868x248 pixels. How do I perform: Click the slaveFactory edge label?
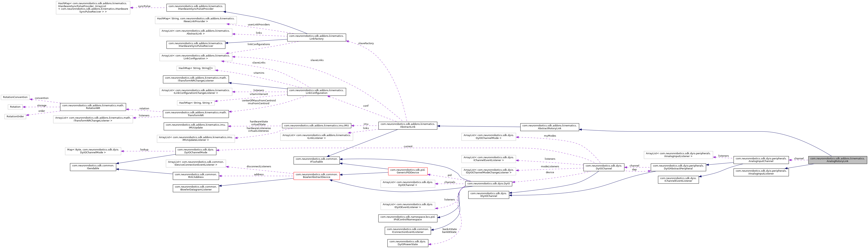click(x=366, y=43)
